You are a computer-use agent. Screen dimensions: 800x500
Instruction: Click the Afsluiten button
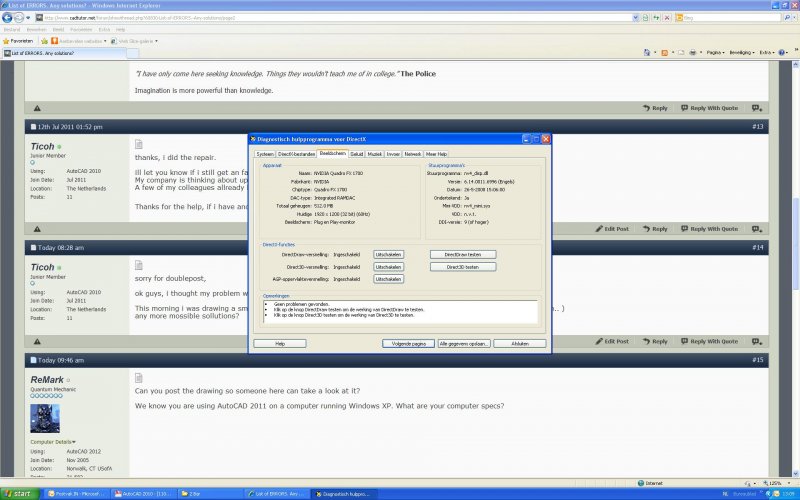[x=519, y=344]
